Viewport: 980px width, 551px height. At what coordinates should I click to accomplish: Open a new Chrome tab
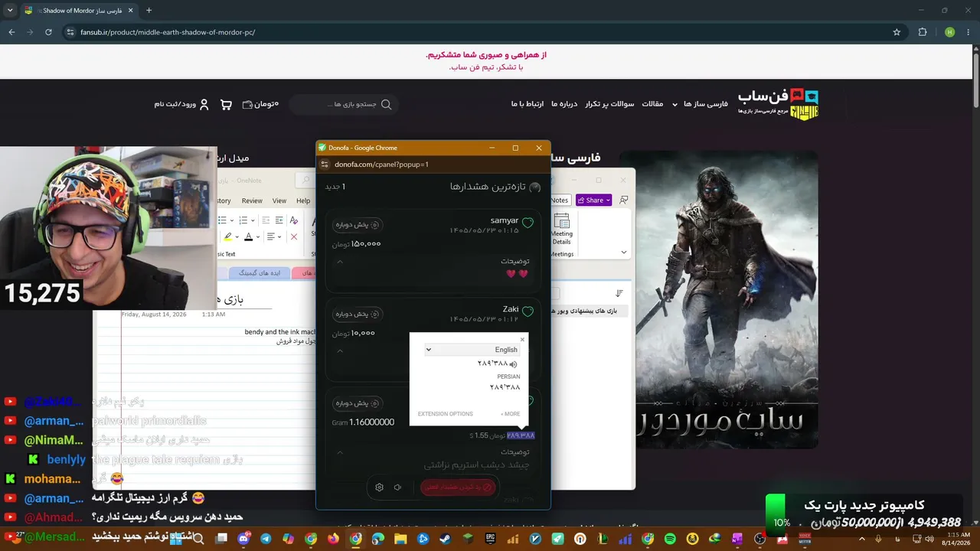pyautogui.click(x=149, y=11)
